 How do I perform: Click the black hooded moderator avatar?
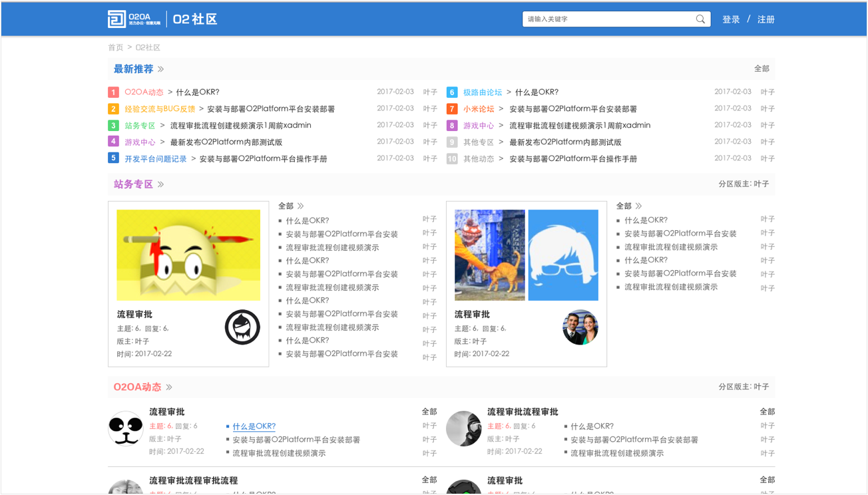[242, 327]
